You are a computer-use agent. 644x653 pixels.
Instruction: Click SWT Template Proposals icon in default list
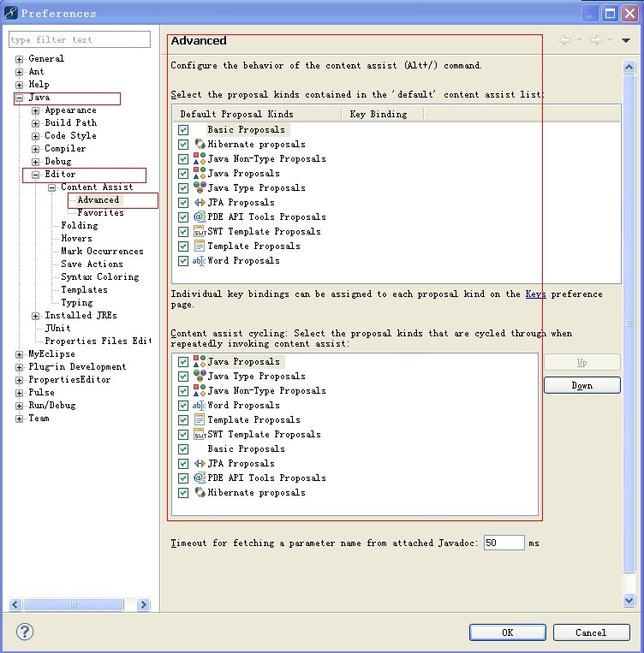pos(200,232)
